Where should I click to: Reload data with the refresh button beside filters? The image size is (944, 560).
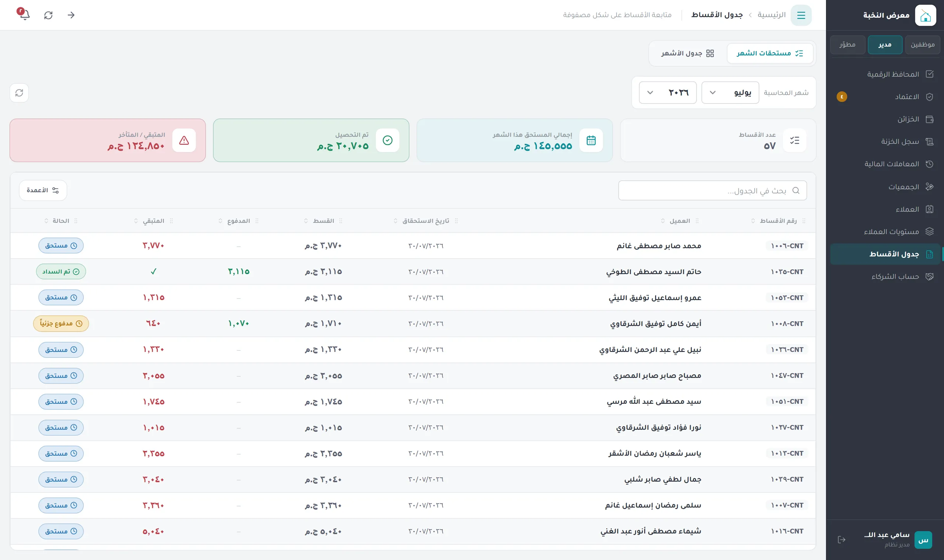click(19, 93)
